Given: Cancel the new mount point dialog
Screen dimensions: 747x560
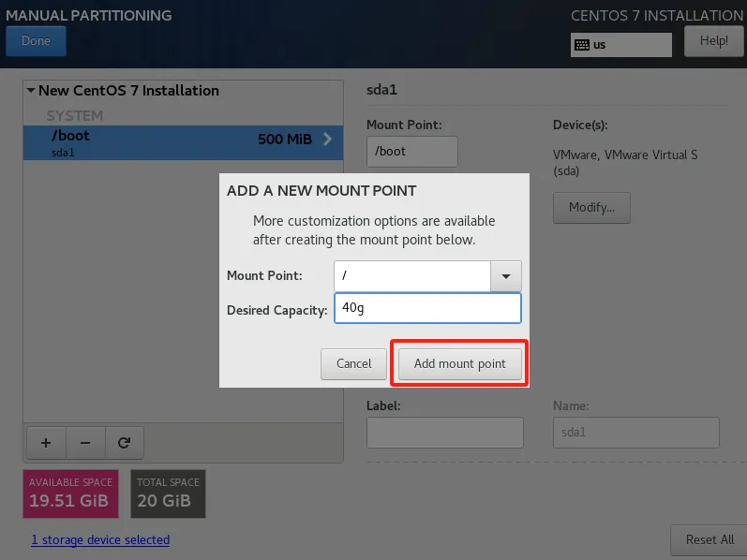Looking at the screenshot, I should click(x=354, y=363).
